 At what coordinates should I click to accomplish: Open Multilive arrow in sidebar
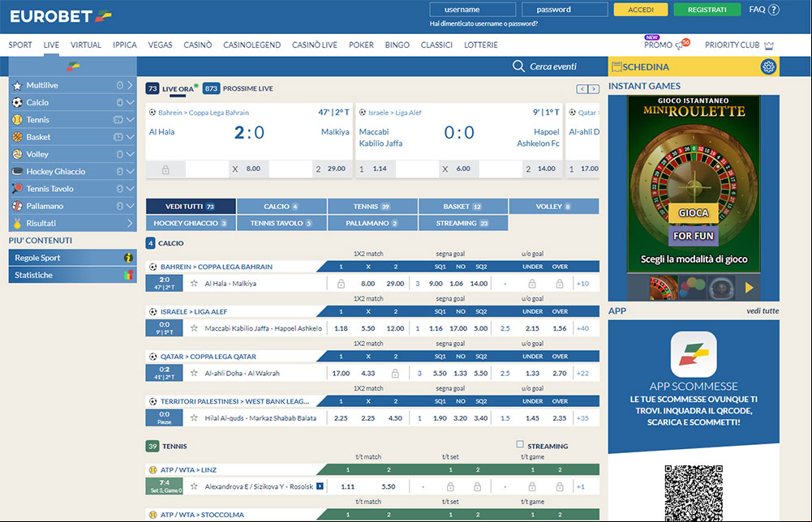(x=130, y=85)
